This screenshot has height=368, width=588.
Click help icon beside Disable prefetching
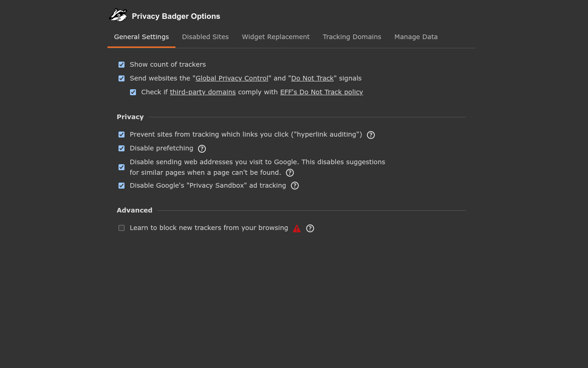pyautogui.click(x=202, y=149)
